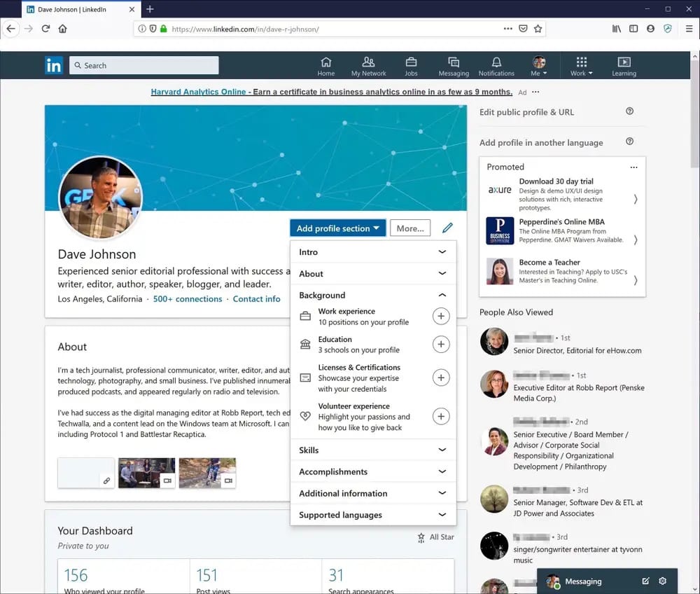Viewport: 700px width, 594px height.
Task: Open the Messaging nav icon
Action: [454, 66]
